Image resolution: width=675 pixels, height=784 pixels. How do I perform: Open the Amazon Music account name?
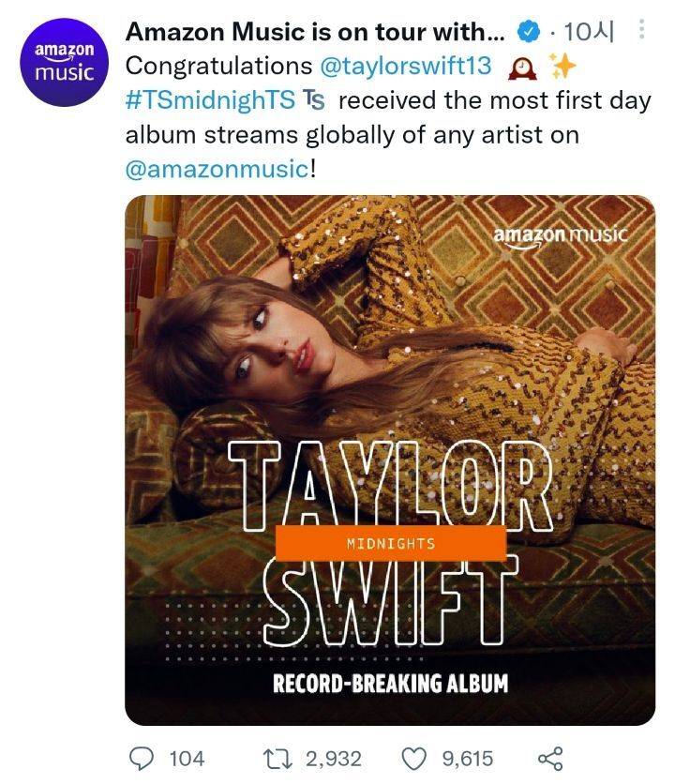click(x=315, y=32)
